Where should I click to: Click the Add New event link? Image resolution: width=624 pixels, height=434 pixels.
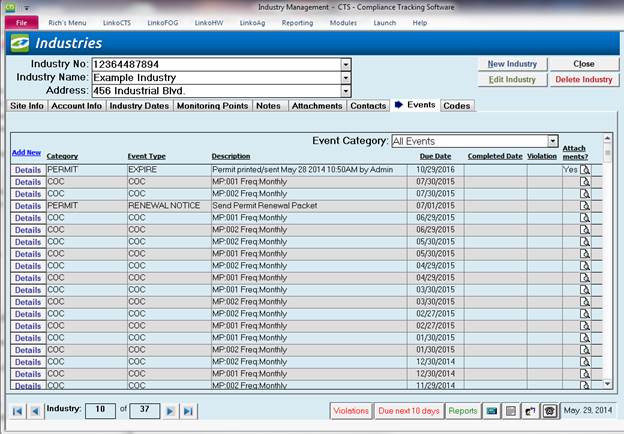click(26, 152)
